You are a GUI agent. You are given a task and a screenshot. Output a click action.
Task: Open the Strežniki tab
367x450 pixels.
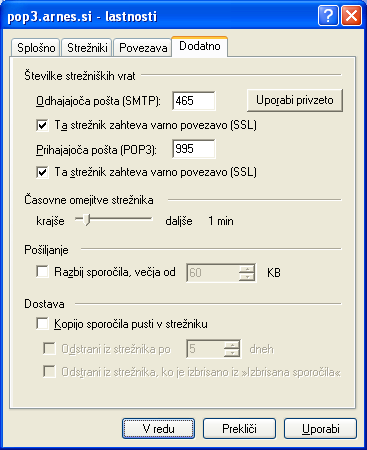click(x=87, y=48)
